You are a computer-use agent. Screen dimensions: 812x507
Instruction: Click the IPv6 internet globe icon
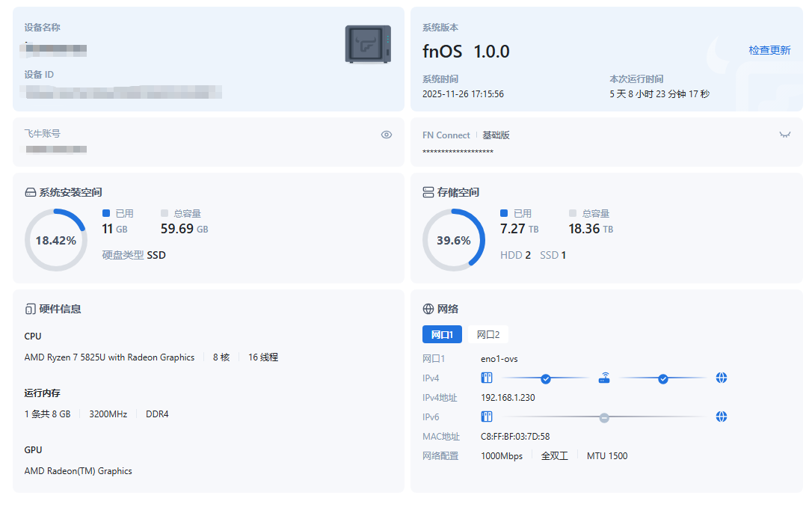[721, 417]
